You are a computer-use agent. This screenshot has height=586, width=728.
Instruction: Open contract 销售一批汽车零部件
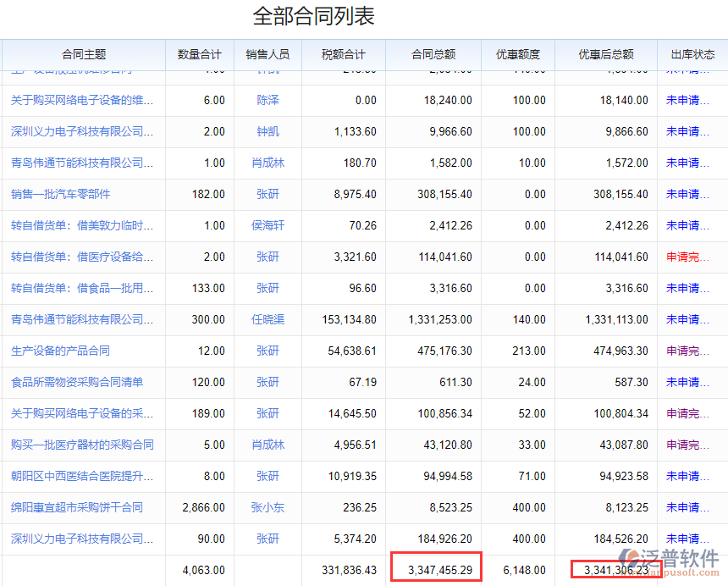pos(61,194)
